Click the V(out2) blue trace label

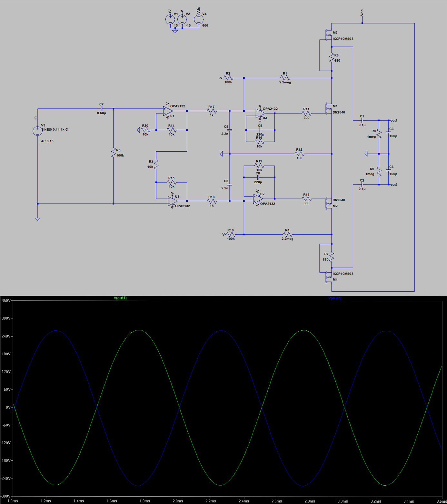[x=335, y=298]
